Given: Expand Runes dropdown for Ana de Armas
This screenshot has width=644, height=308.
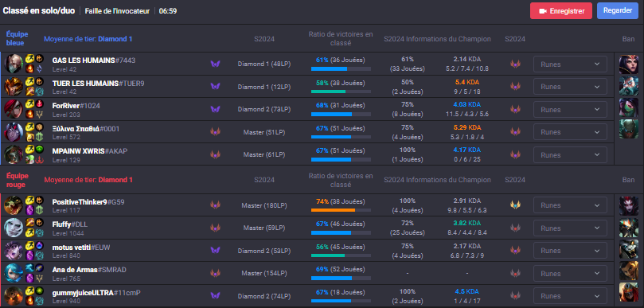Looking at the screenshot, I should 570,273.
